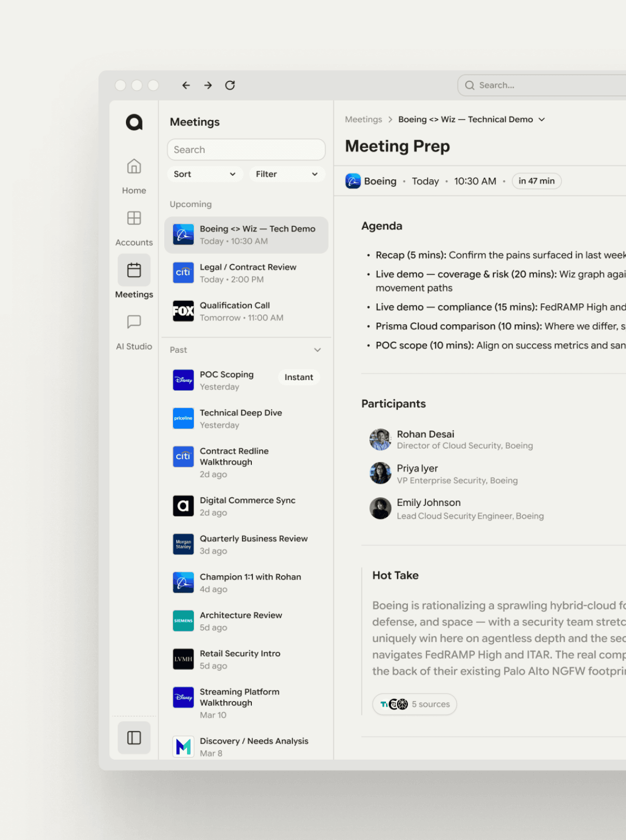Click Priya Iyer's avatar
The height and width of the screenshot is (840, 626).
point(380,473)
